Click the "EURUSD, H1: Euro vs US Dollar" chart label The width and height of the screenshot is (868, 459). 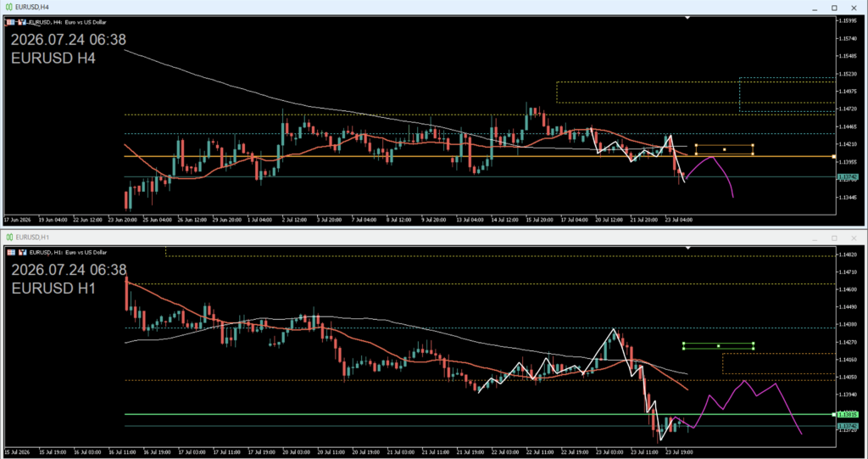coord(68,252)
